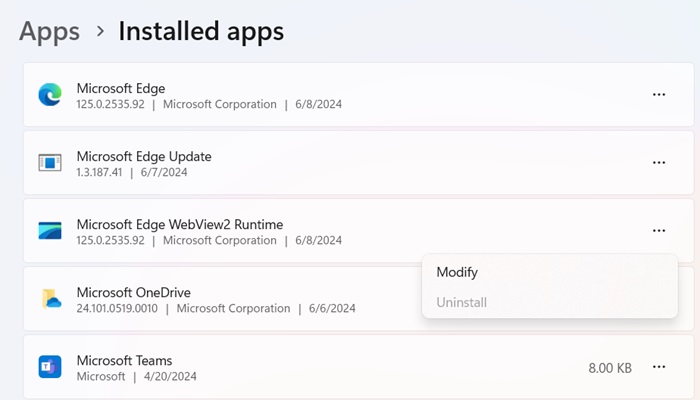Choose Uninstall from the context menu
Viewport: 700px width, 400px height.
coord(550,302)
